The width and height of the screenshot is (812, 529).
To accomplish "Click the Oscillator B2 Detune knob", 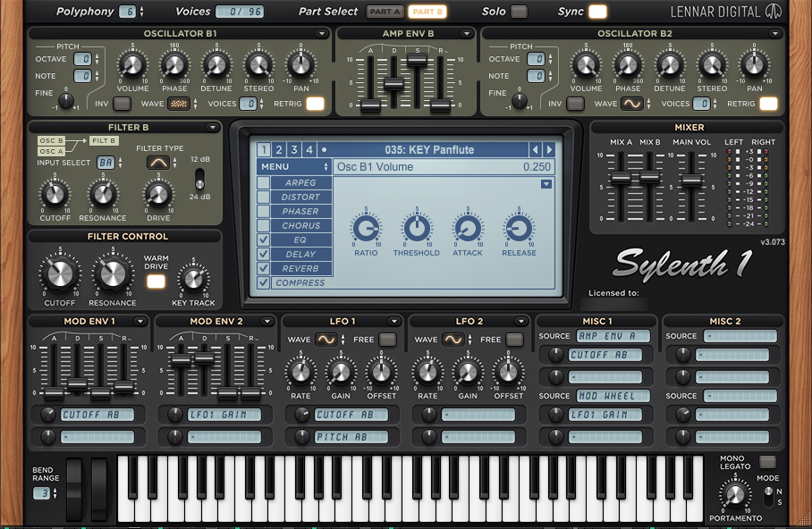I will 670,65.
